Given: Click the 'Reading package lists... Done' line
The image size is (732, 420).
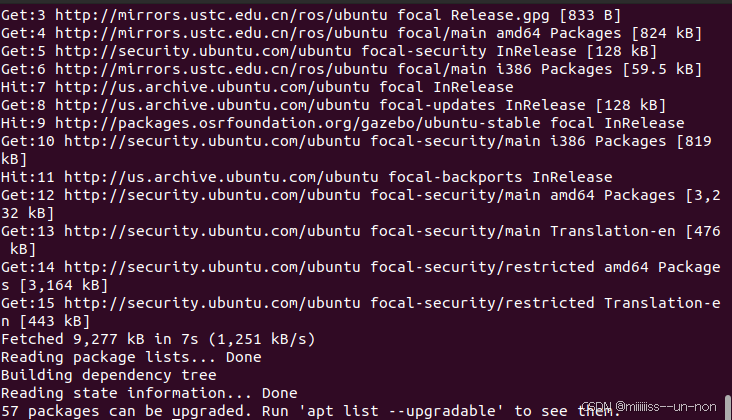Looking at the screenshot, I should tap(131, 357).
